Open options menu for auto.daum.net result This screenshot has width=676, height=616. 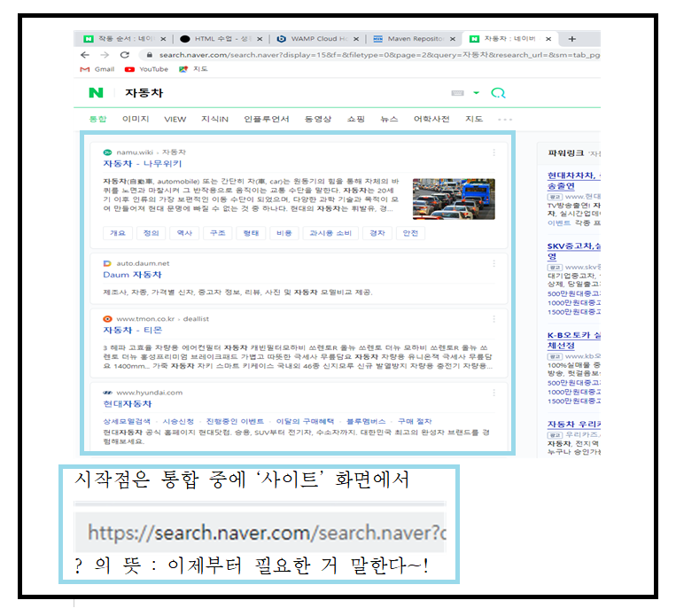click(494, 263)
